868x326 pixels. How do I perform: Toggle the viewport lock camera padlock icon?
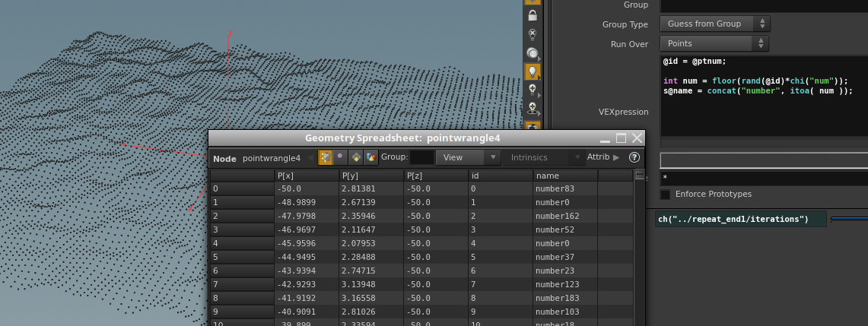coord(533,15)
